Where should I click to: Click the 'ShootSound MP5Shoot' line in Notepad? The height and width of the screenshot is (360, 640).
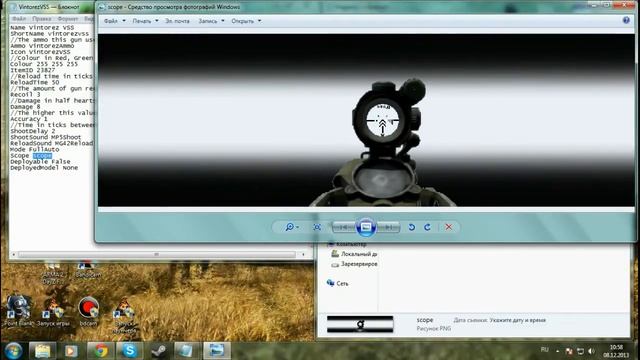46,137
